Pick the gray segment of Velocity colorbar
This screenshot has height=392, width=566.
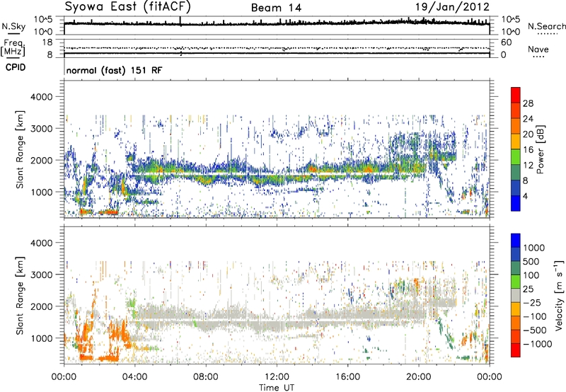coord(516,296)
